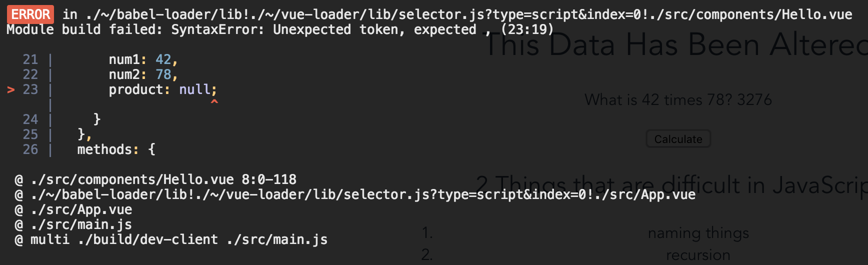This screenshot has width=868, height=265.
Task: Click the 'naming things' list item
Action: coord(698,233)
